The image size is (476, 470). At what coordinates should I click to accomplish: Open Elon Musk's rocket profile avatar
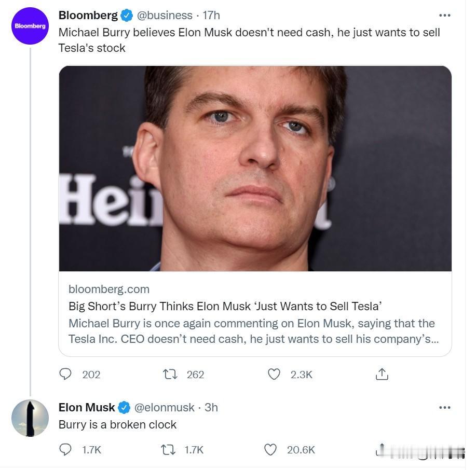[30, 418]
